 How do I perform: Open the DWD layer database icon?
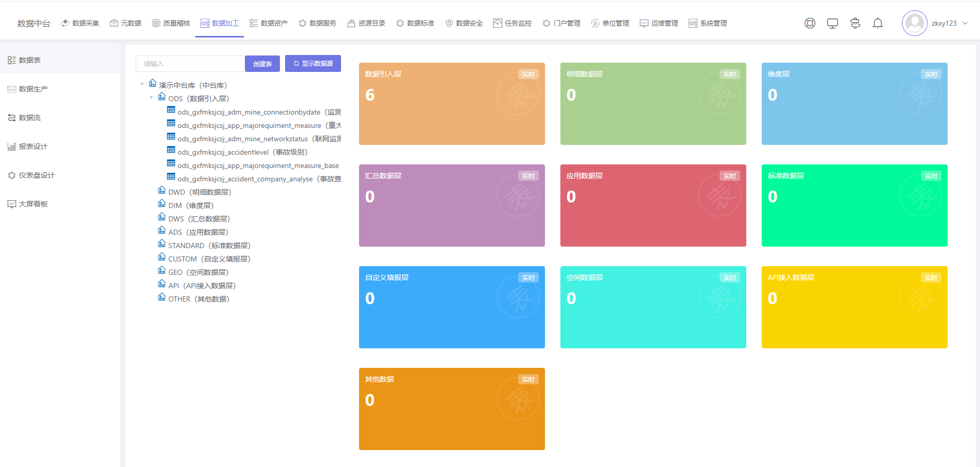click(x=162, y=191)
